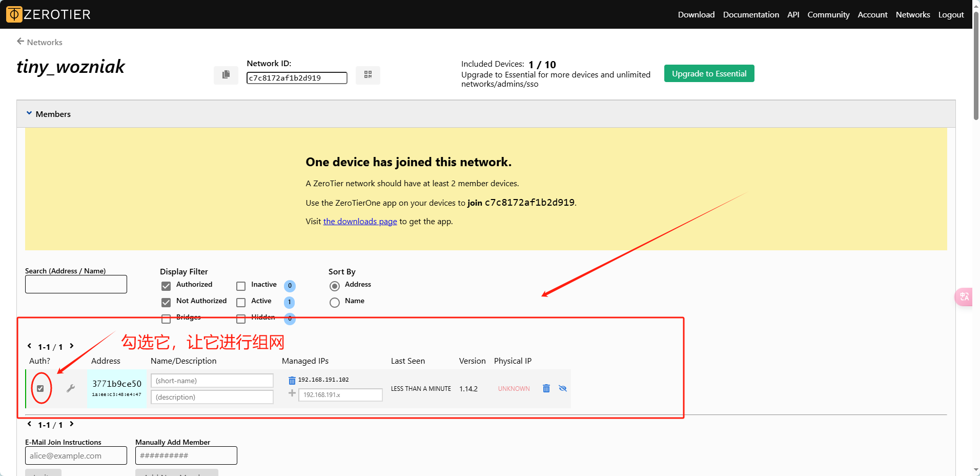Open the Documentation menu item
The image size is (980, 476).
tap(751, 14)
